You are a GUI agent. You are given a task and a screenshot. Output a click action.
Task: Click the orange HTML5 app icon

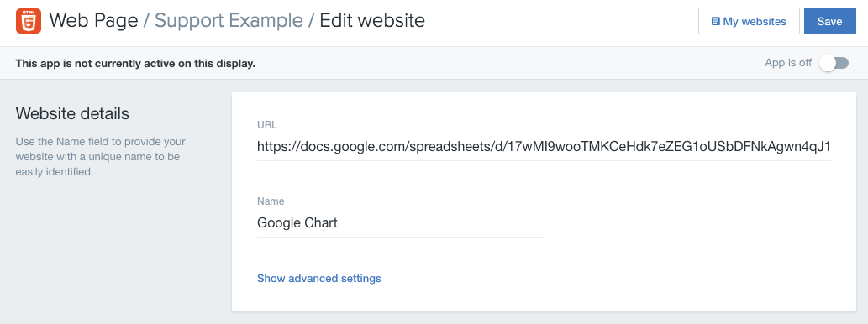(29, 22)
